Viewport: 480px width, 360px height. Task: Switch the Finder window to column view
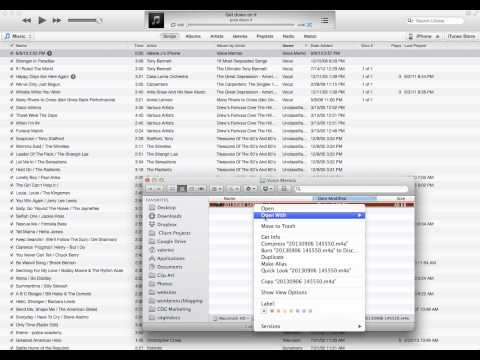click(x=192, y=189)
